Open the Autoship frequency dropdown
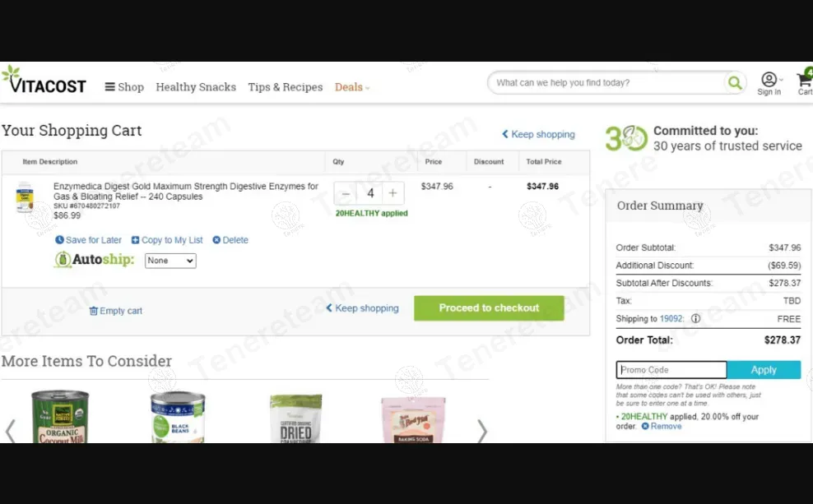 (x=170, y=261)
